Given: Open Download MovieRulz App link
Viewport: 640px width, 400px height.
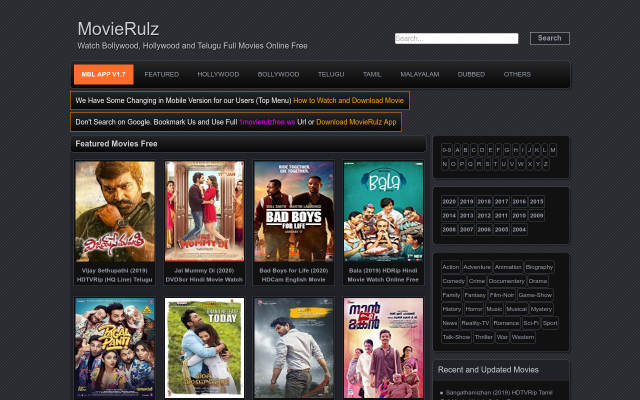Looking at the screenshot, I should pyautogui.click(x=356, y=122).
